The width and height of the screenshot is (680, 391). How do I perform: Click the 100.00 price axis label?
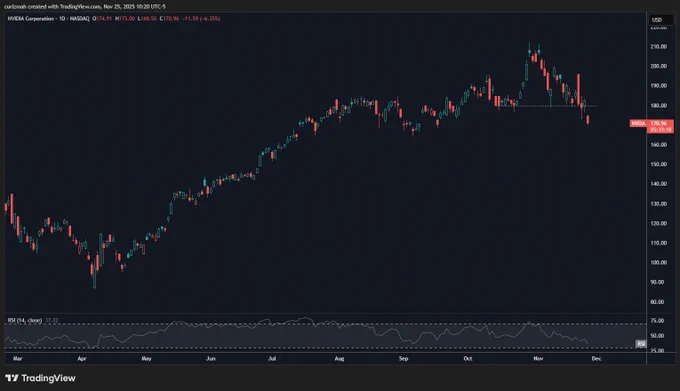click(658, 262)
